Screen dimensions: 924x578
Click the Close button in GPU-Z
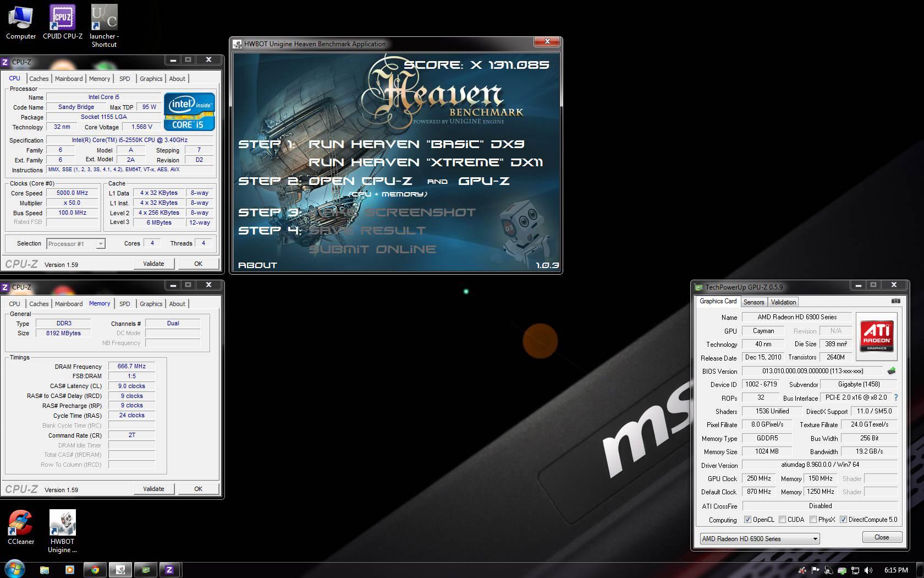[881, 537]
